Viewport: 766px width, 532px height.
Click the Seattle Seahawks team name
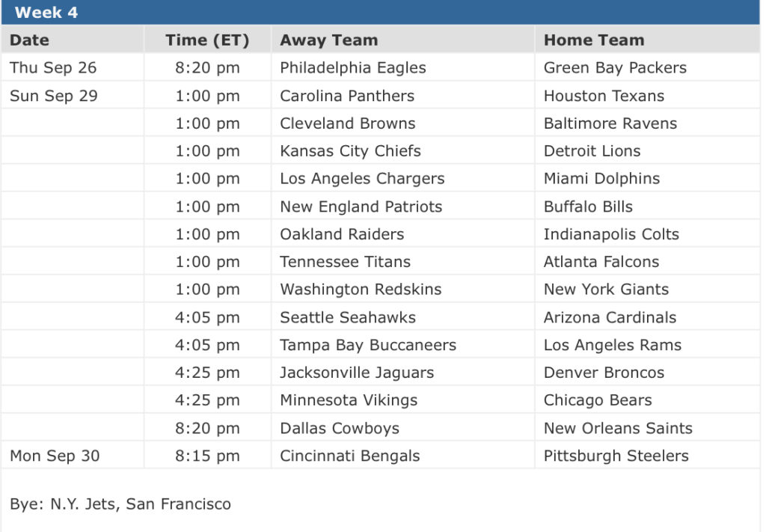347,317
